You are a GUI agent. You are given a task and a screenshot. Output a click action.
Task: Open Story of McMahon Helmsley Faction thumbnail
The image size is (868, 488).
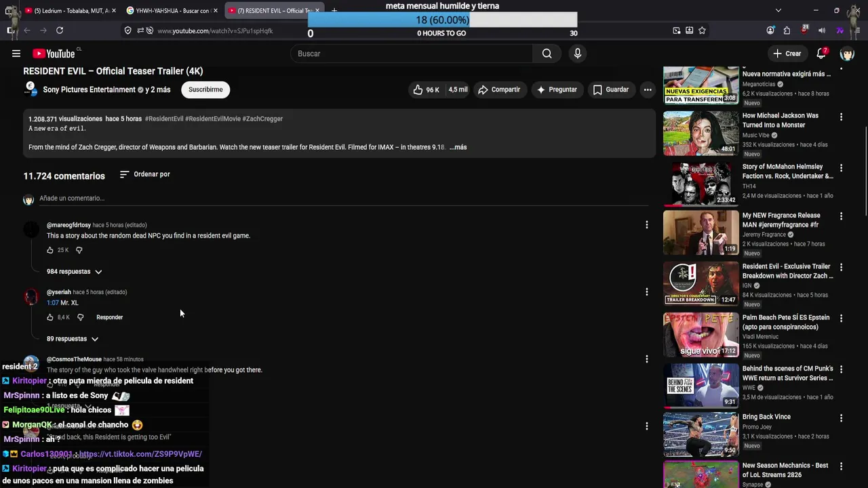(701, 184)
